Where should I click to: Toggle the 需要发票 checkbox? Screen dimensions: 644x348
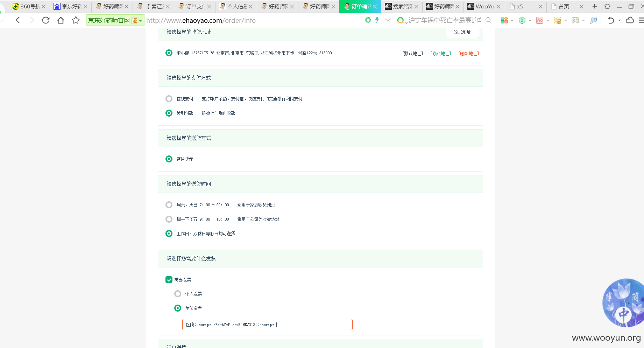tap(169, 280)
